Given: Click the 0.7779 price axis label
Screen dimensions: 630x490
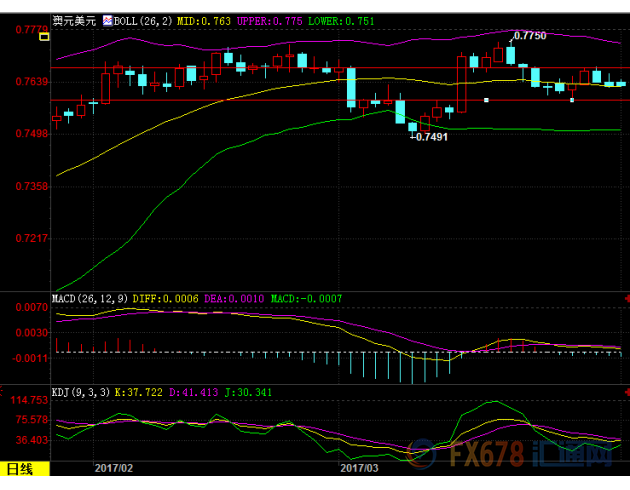Looking at the screenshot, I should pos(31,29).
